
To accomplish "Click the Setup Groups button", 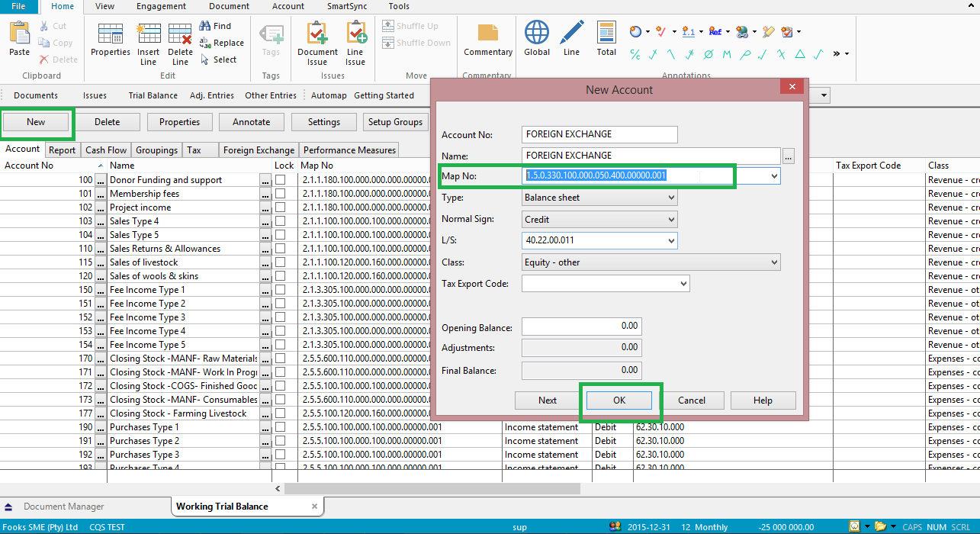I will tap(395, 122).
